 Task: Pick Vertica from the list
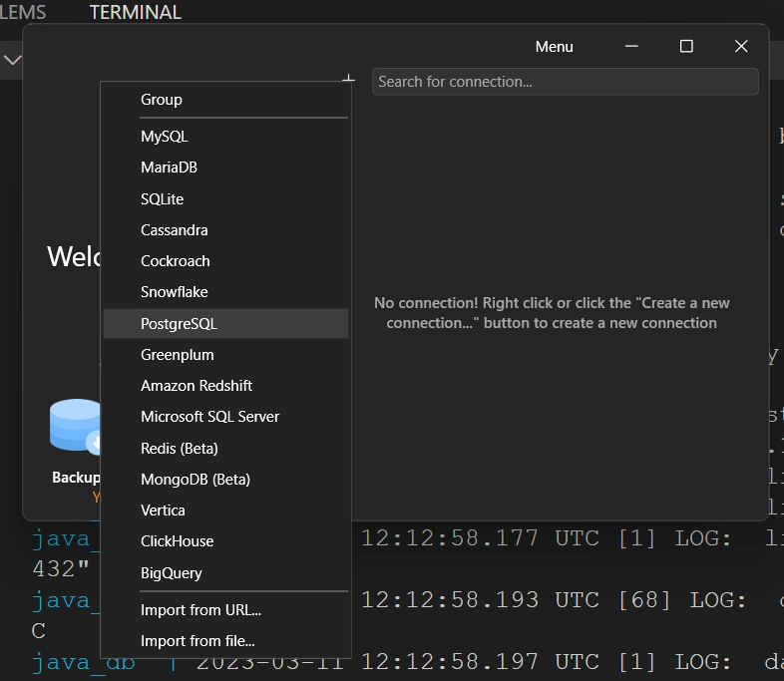pos(225,511)
